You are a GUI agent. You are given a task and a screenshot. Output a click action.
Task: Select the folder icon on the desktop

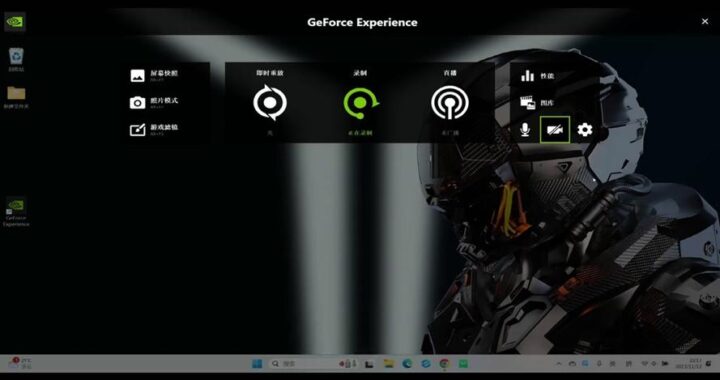click(x=16, y=96)
